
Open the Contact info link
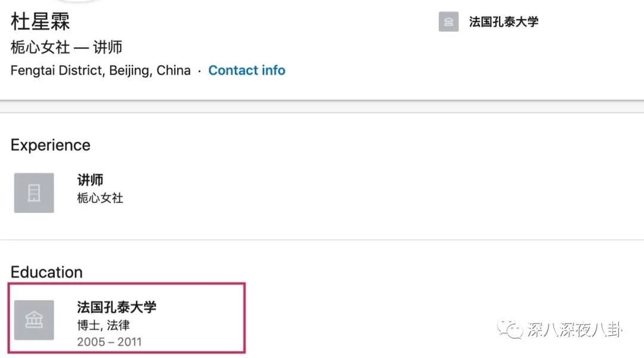click(247, 70)
